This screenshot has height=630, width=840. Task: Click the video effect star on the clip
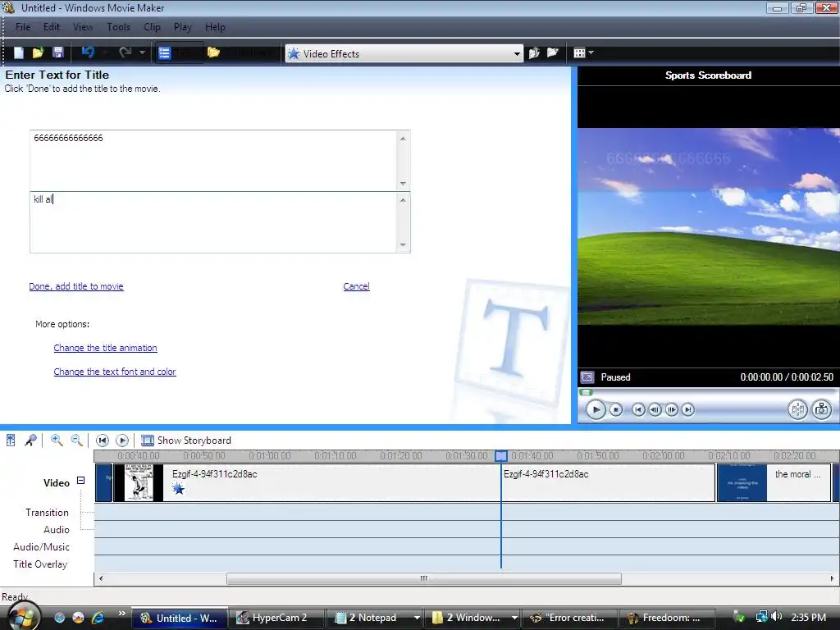[178, 489]
